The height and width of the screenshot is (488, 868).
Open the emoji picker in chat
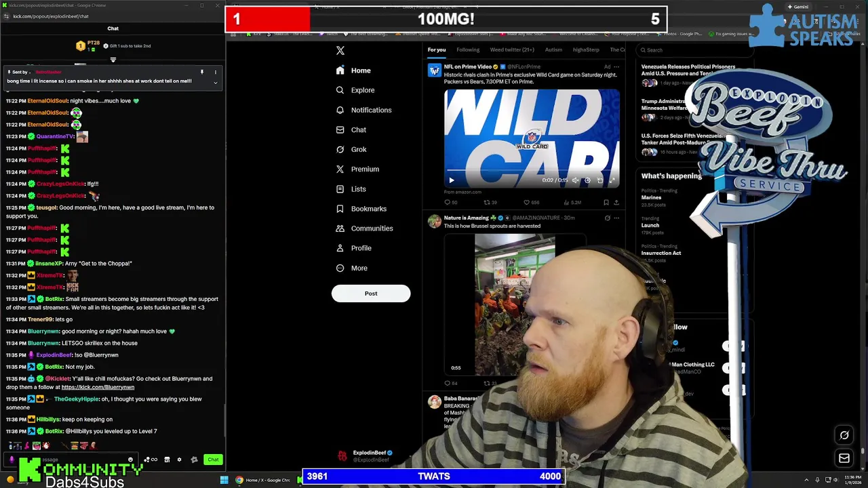tap(130, 460)
